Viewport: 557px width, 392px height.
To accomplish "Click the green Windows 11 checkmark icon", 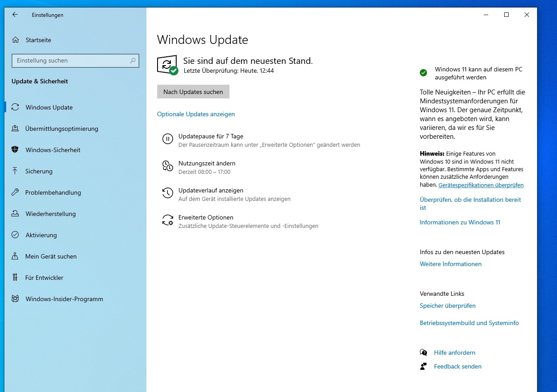I will [423, 73].
